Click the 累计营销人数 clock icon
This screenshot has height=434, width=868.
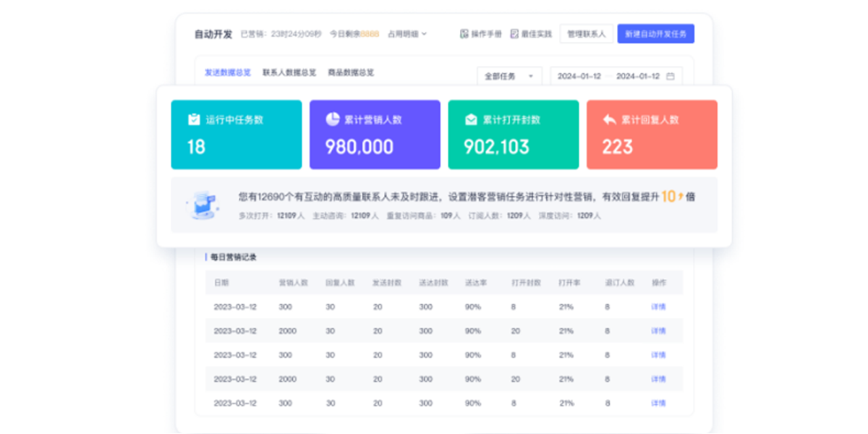pyautogui.click(x=331, y=120)
